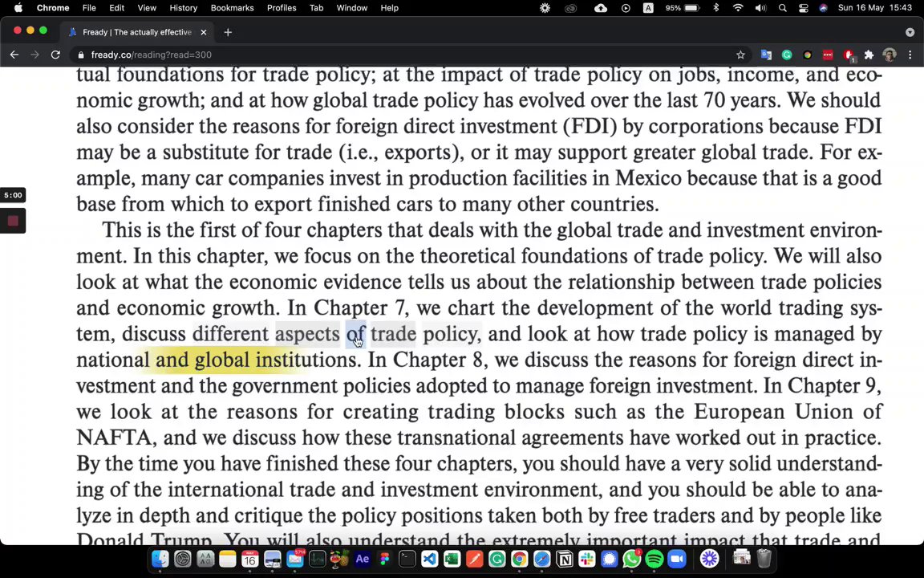The width and height of the screenshot is (924, 578).
Task: Open Visual Studio Code from the Dock
Action: click(x=430, y=559)
